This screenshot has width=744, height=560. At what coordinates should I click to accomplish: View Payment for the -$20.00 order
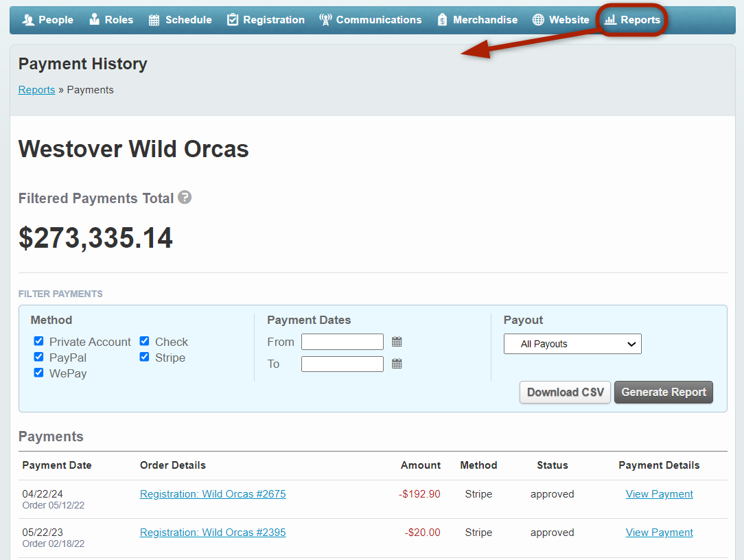[659, 533]
